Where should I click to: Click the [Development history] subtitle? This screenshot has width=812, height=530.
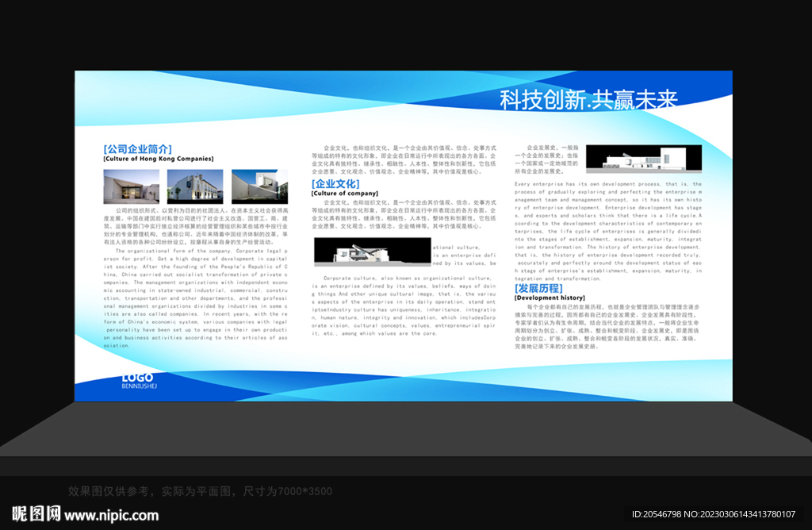click(550, 298)
